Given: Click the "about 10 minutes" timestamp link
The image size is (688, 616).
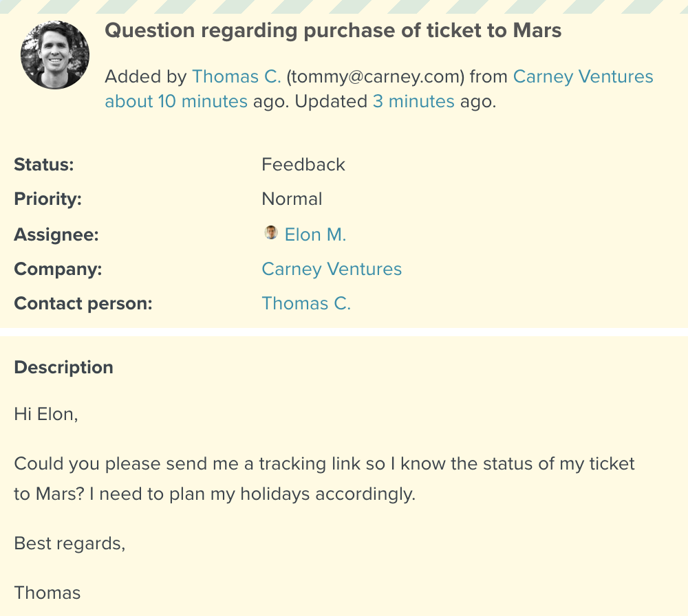Looking at the screenshot, I should [x=176, y=102].
